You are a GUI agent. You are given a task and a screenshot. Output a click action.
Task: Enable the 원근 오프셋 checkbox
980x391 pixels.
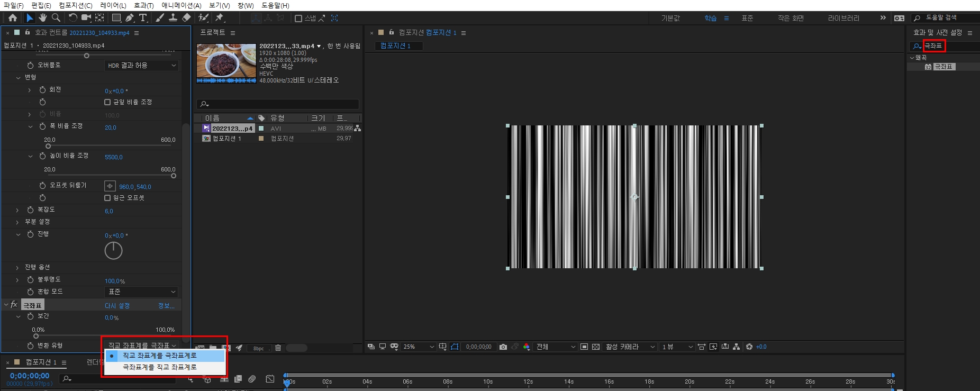coord(107,198)
